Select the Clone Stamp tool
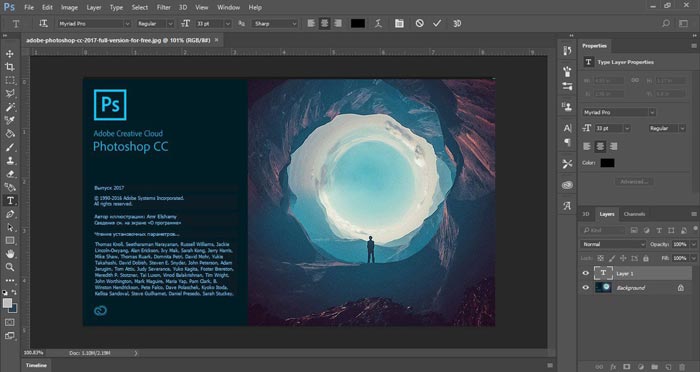This screenshot has height=372, width=700. click(9, 161)
